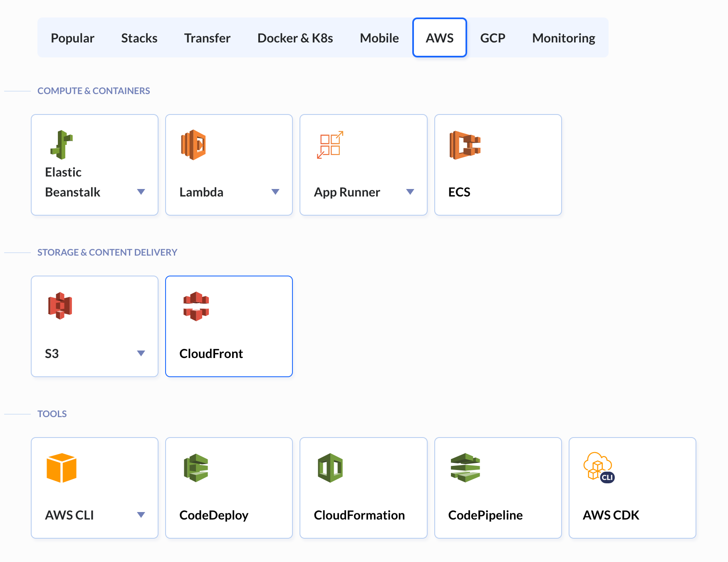
Task: Select the Transfer tab
Action: click(x=207, y=38)
